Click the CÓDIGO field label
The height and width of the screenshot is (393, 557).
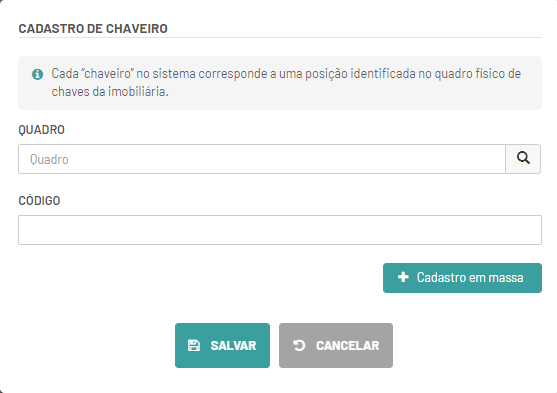point(39,200)
